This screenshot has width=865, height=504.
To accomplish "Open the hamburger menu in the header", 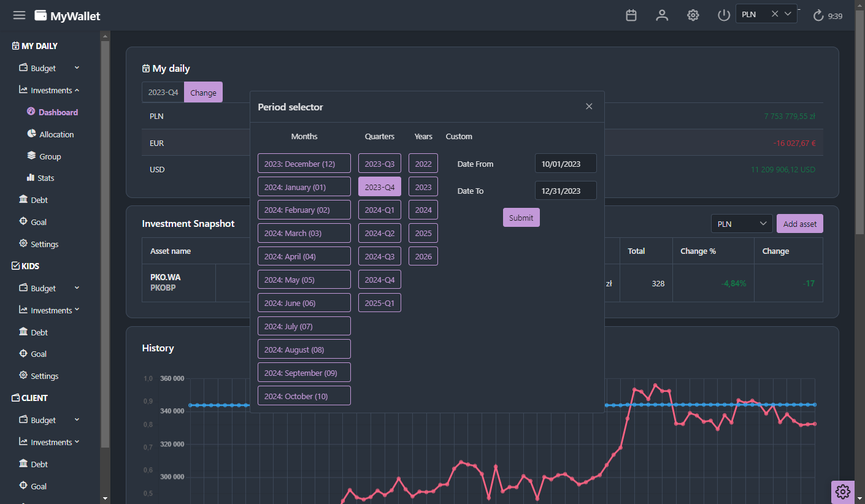I will click(x=19, y=15).
